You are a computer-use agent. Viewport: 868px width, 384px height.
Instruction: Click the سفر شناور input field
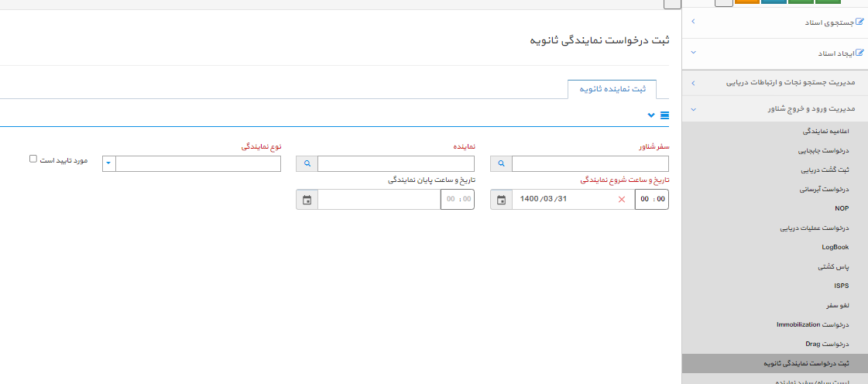click(x=590, y=164)
